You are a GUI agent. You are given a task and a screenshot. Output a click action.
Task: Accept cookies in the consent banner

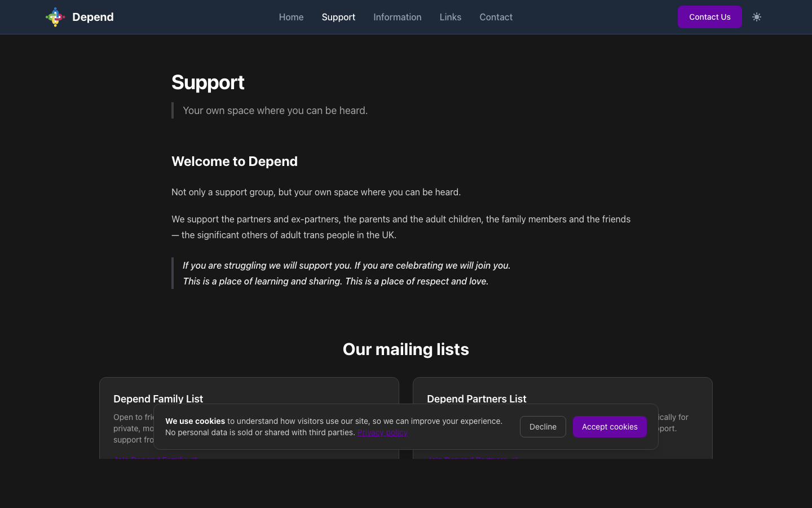[610, 427]
